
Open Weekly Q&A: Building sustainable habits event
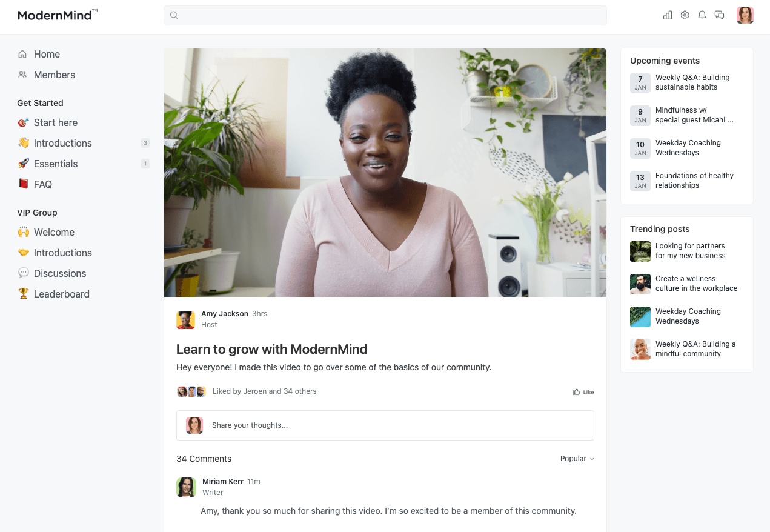click(692, 82)
